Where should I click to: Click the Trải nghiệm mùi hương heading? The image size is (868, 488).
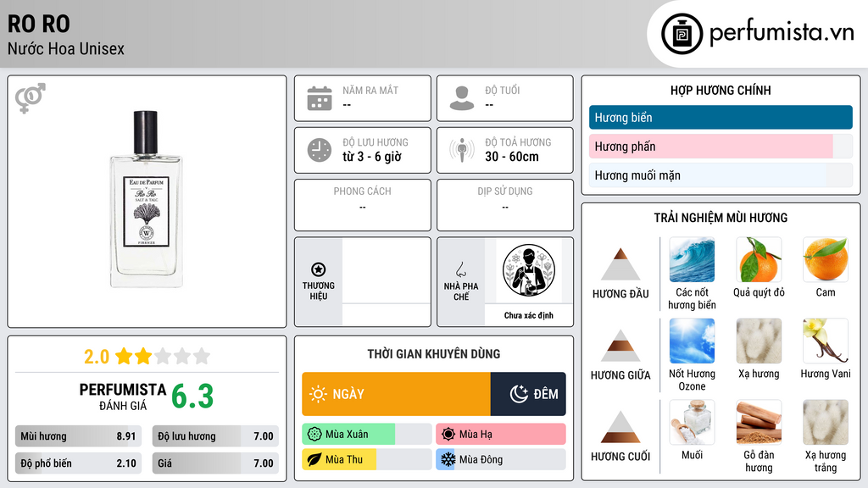(x=721, y=218)
